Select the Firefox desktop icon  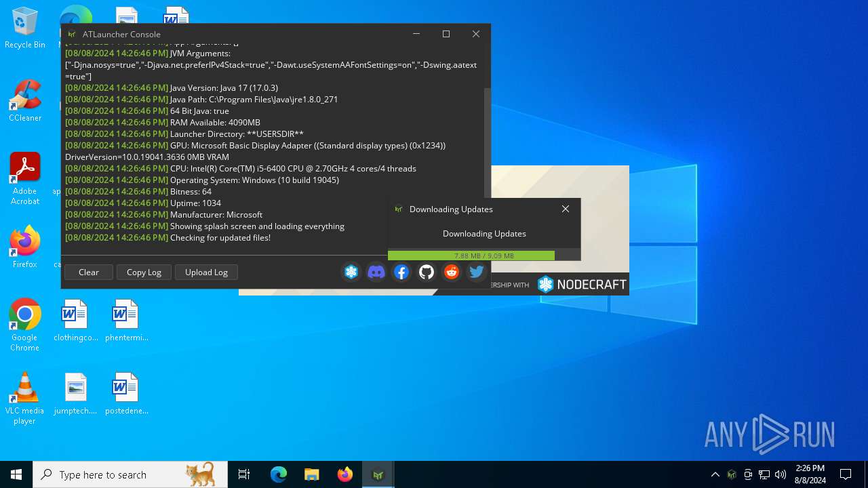pos(25,247)
